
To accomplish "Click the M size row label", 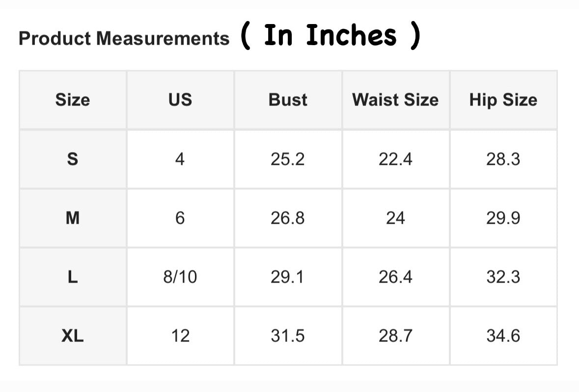I will pos(73,218).
